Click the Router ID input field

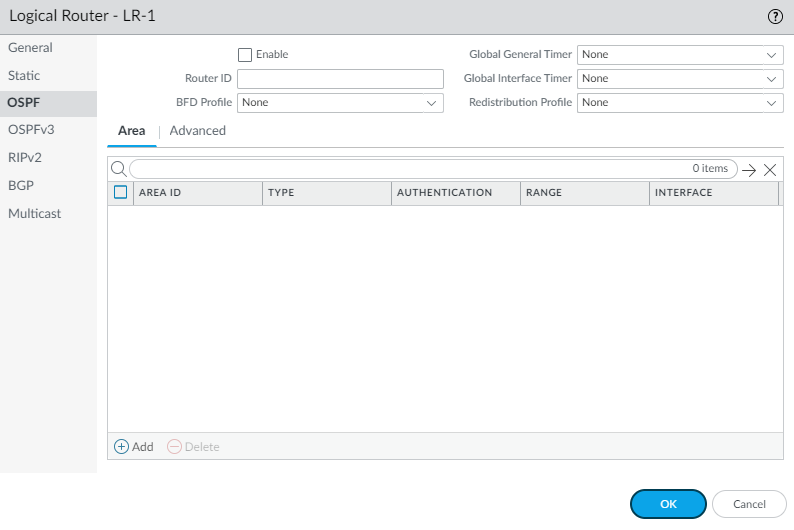(340, 79)
